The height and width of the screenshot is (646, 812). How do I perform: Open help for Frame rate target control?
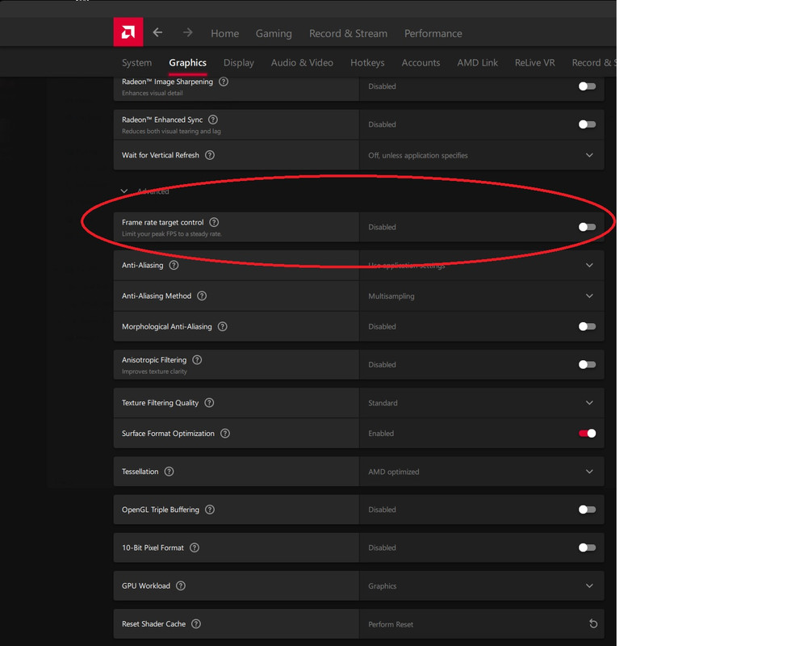pos(214,222)
